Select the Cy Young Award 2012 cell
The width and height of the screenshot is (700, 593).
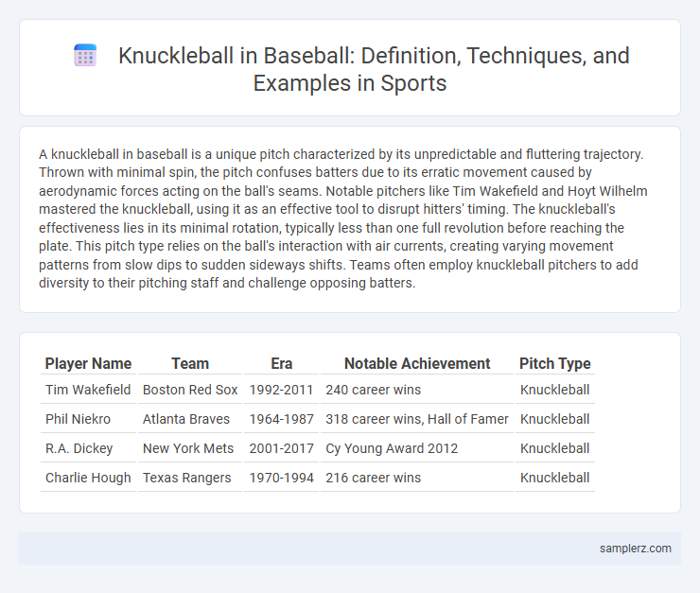pyautogui.click(x=417, y=448)
